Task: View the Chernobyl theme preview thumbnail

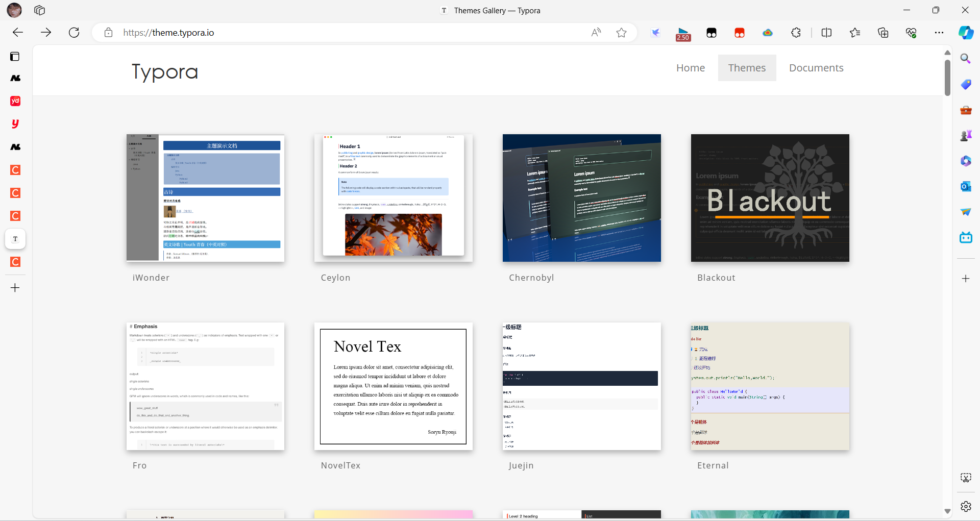Action: [x=582, y=198]
